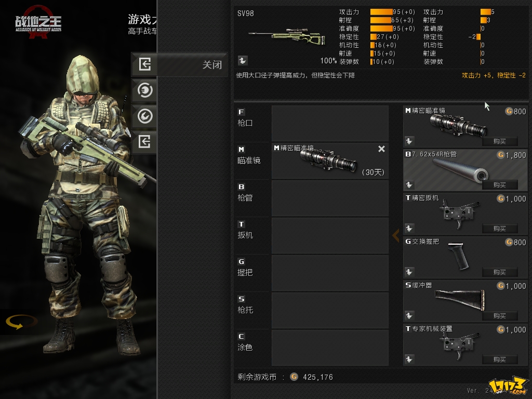
Task: Click try-on icon on 缓冲器 item
Action: point(409,315)
